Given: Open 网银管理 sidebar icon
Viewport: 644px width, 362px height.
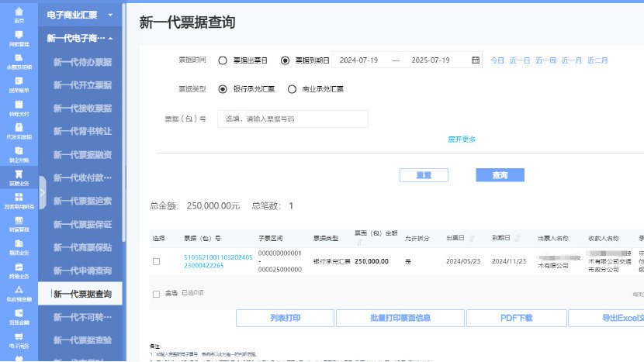Looking at the screenshot, I should tap(19, 38).
